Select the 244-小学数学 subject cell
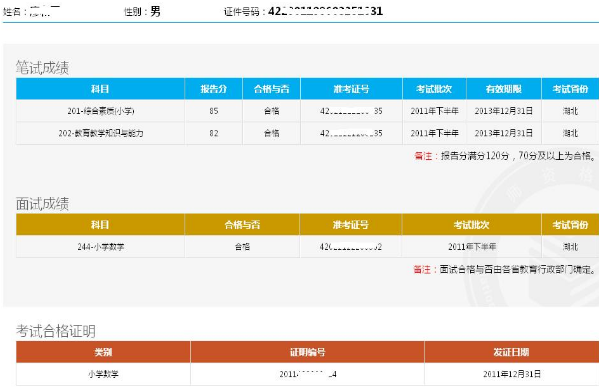The image size is (600, 388). (101, 247)
